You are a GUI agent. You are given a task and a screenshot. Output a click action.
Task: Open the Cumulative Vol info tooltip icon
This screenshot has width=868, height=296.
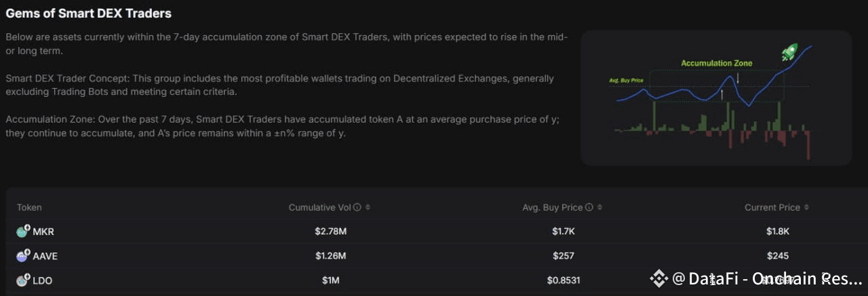click(357, 207)
